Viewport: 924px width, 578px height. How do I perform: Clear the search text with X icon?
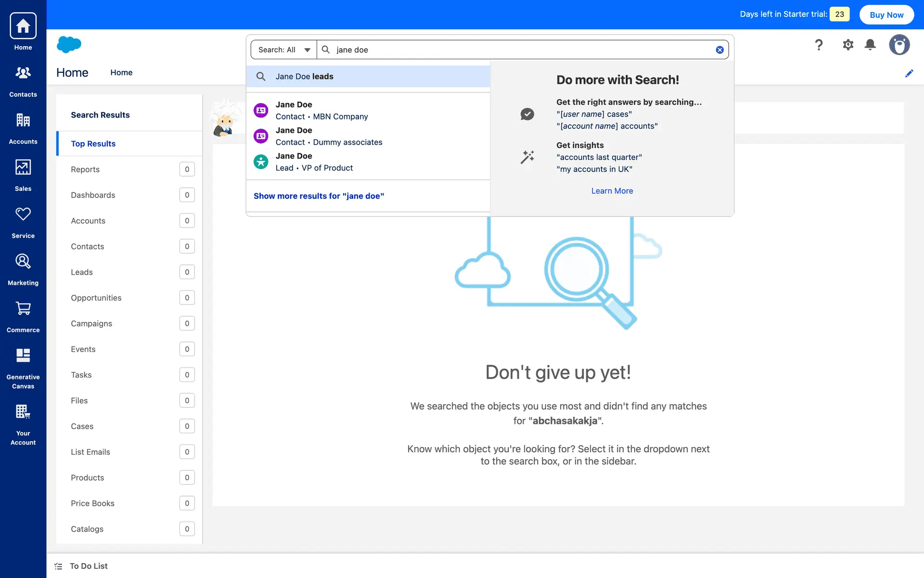[x=719, y=50]
